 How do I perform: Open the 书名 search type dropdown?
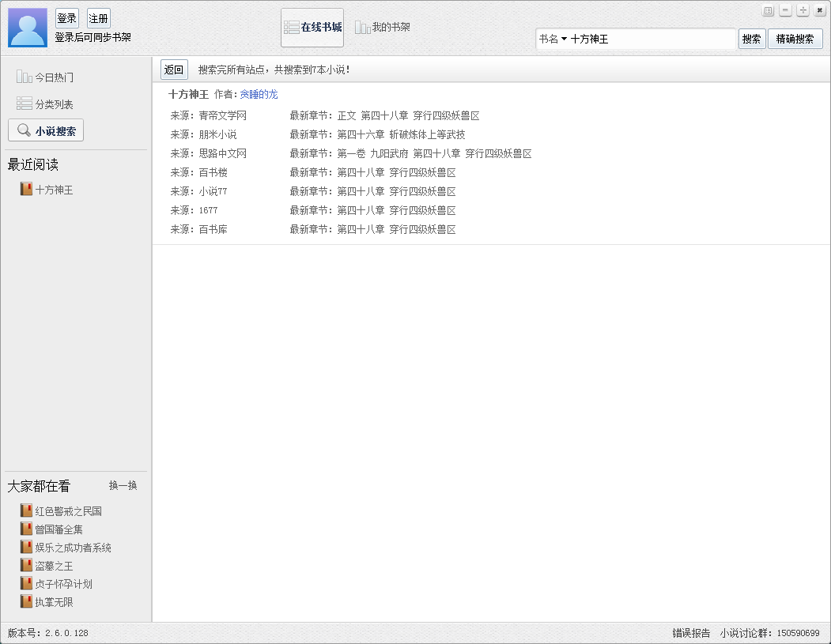(x=553, y=39)
